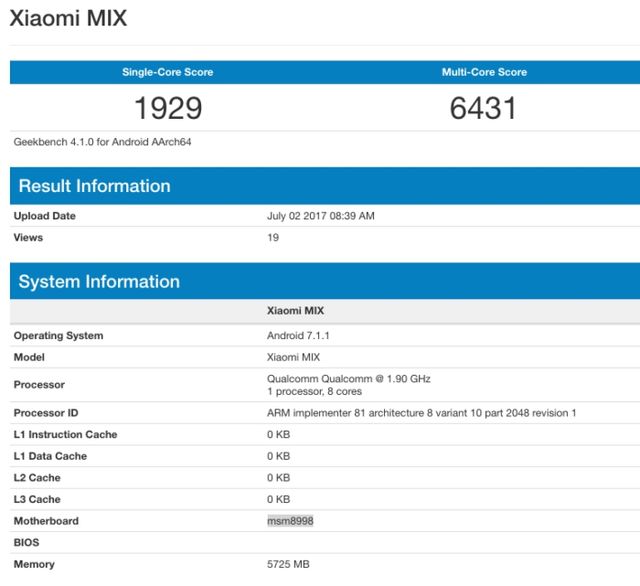This screenshot has width=640, height=586.
Task: Select the Model value Xiaomi MIX
Action: point(293,357)
